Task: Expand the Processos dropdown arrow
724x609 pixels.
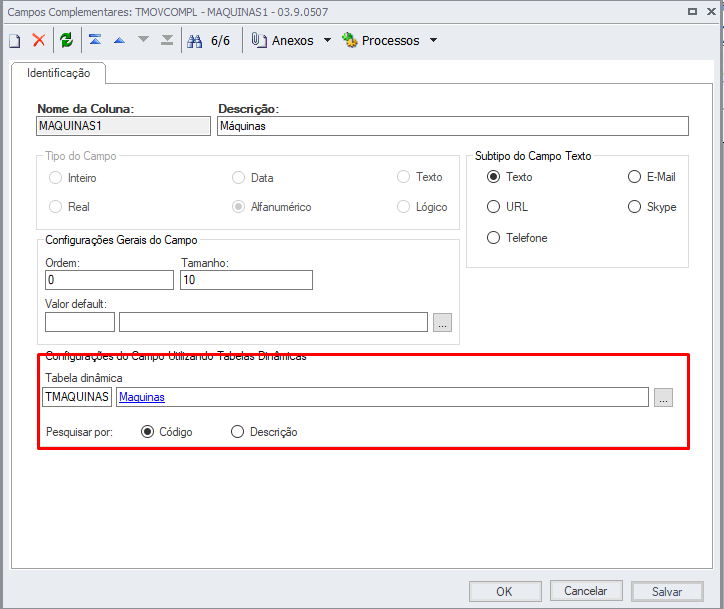Action: pyautogui.click(x=433, y=40)
